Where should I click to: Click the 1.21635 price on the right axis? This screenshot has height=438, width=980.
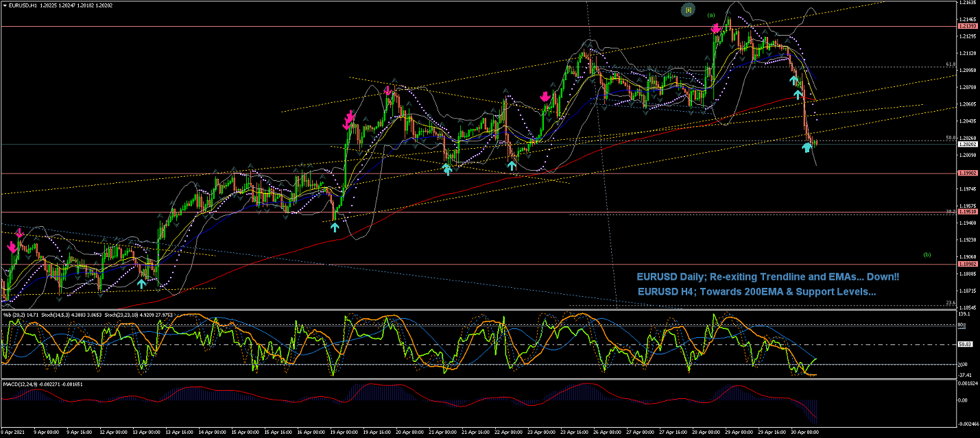point(968,3)
